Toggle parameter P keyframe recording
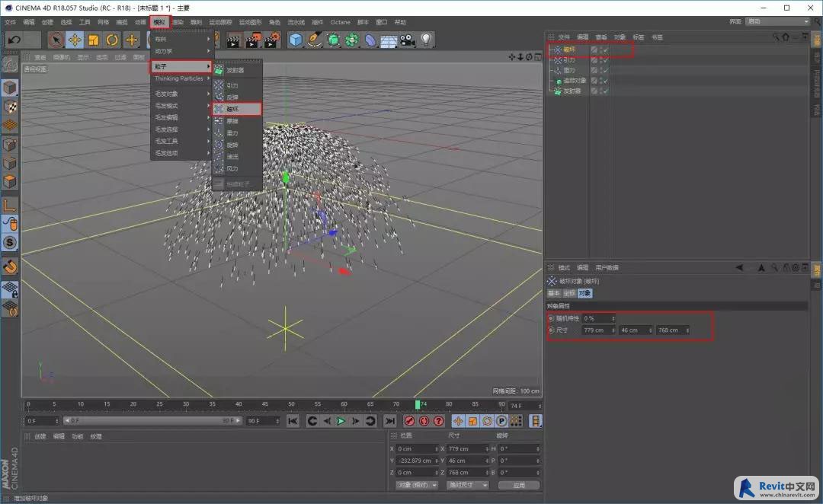 (x=501, y=421)
